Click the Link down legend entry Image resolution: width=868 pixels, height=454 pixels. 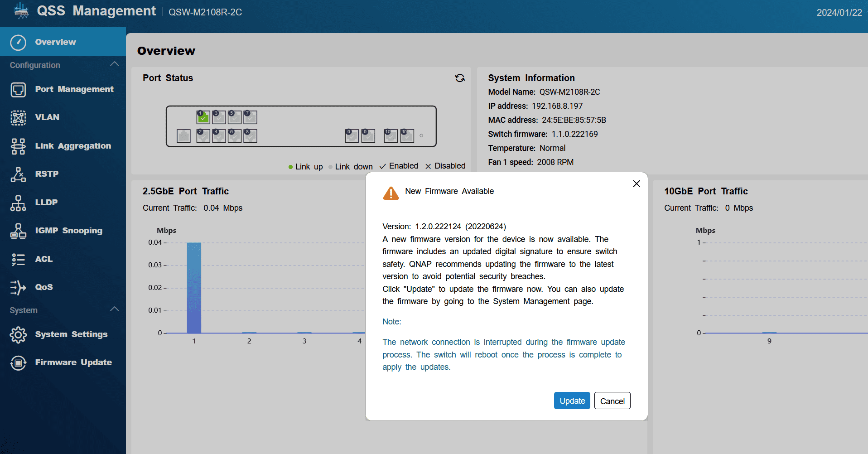351,167
